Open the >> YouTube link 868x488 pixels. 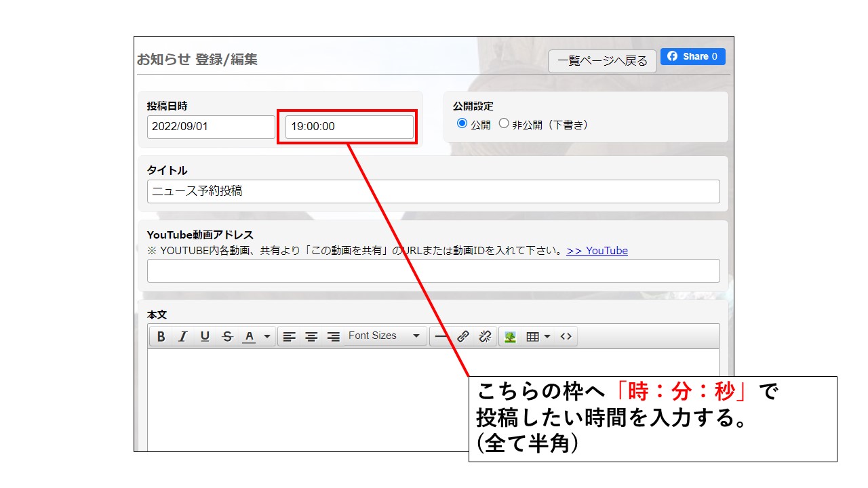click(x=597, y=251)
